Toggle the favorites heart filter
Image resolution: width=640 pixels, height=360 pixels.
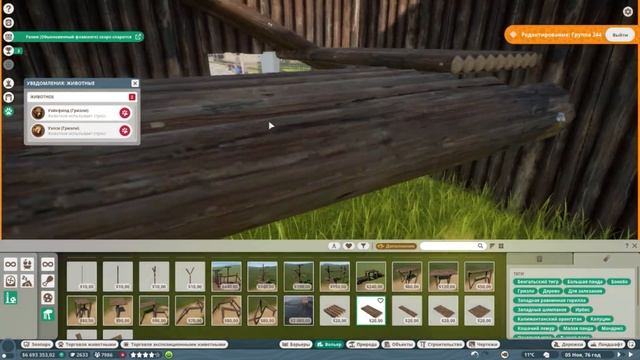click(349, 246)
